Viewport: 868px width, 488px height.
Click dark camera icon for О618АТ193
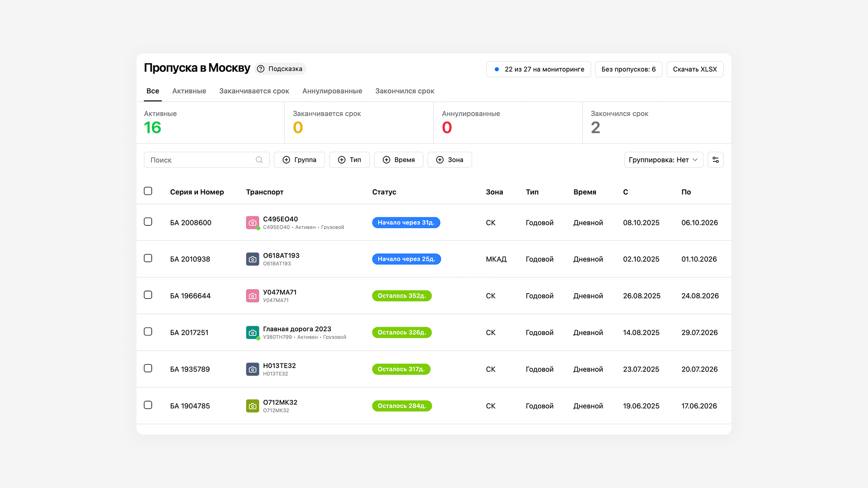[252, 259]
